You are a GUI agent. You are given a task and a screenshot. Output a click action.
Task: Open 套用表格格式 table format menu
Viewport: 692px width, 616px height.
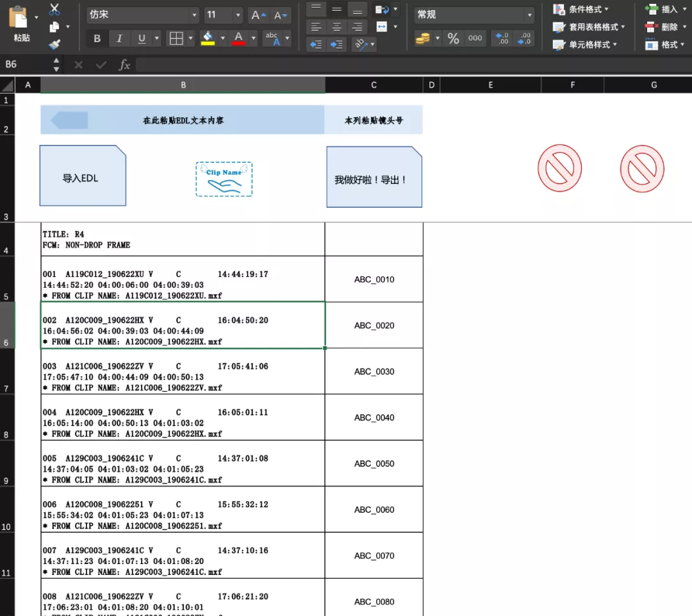click(x=589, y=27)
